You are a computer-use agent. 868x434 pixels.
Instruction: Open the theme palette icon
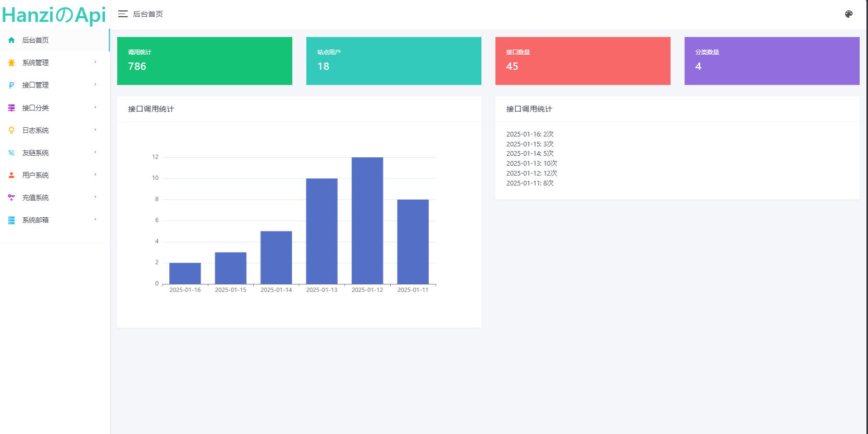[x=849, y=14]
